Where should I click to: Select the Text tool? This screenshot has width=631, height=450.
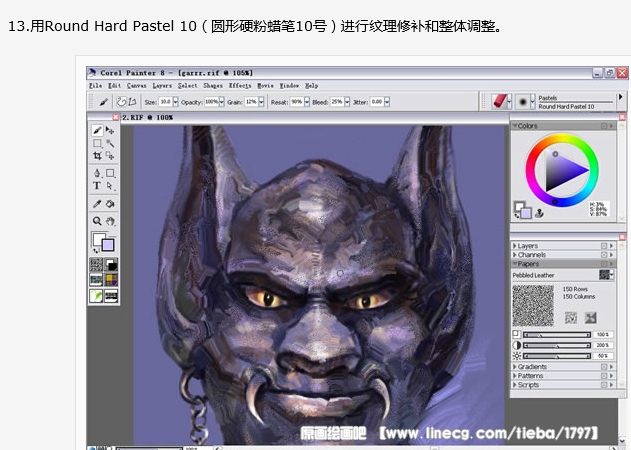coord(97,186)
